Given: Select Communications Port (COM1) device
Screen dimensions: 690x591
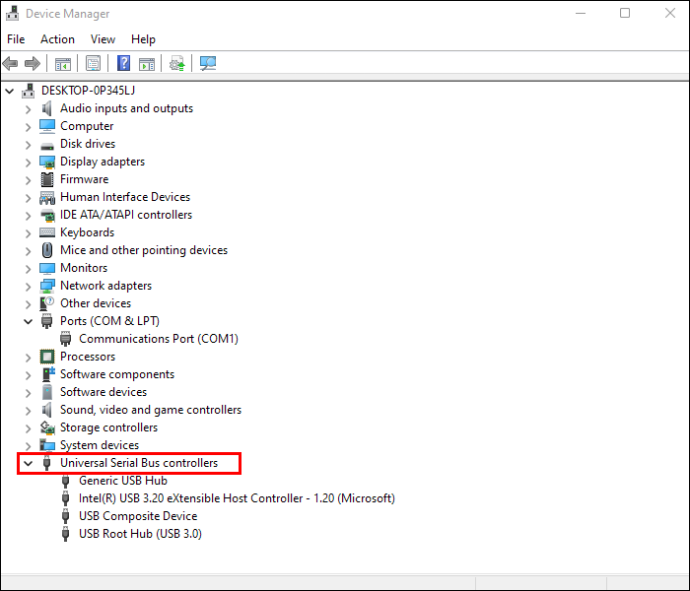Looking at the screenshot, I should coord(158,339).
